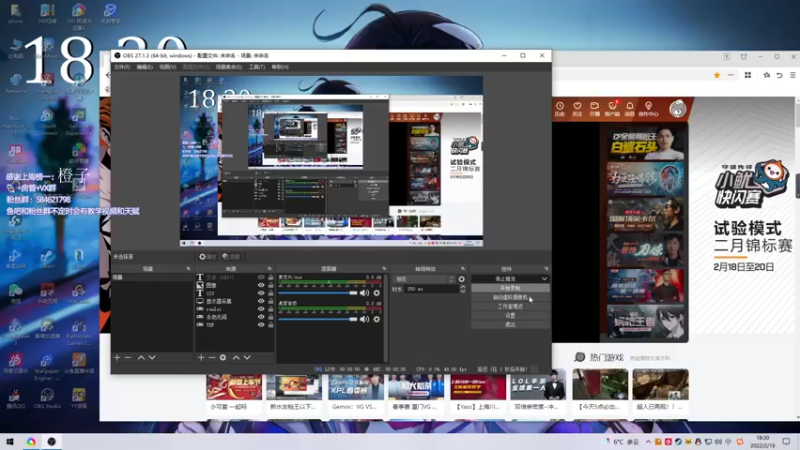
Task: Pop out the 来源 dock panel icon
Action: coord(270,269)
